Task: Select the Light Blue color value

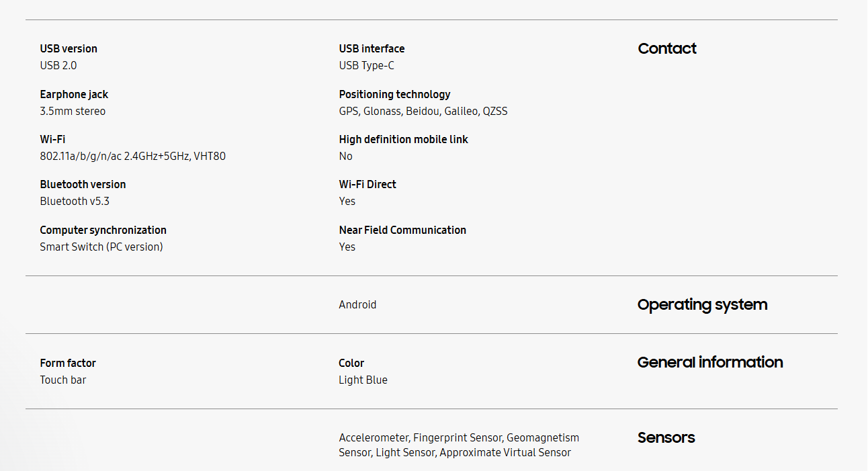Action: tap(363, 380)
